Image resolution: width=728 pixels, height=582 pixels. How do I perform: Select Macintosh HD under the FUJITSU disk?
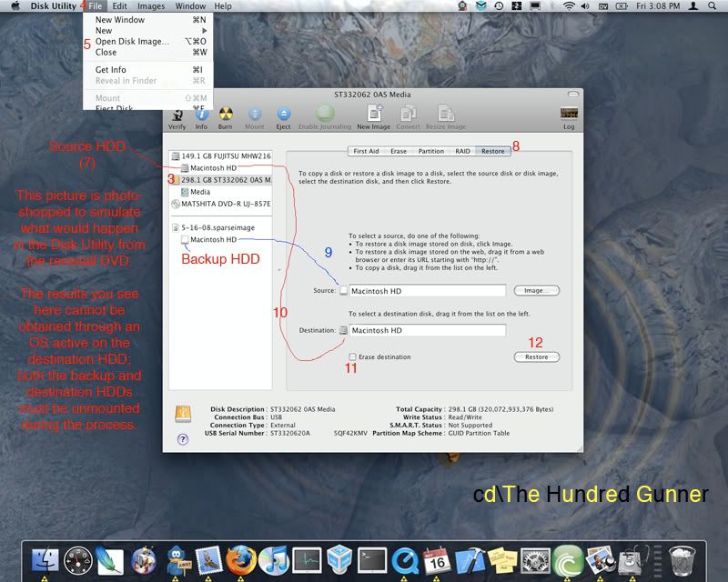coord(221,168)
